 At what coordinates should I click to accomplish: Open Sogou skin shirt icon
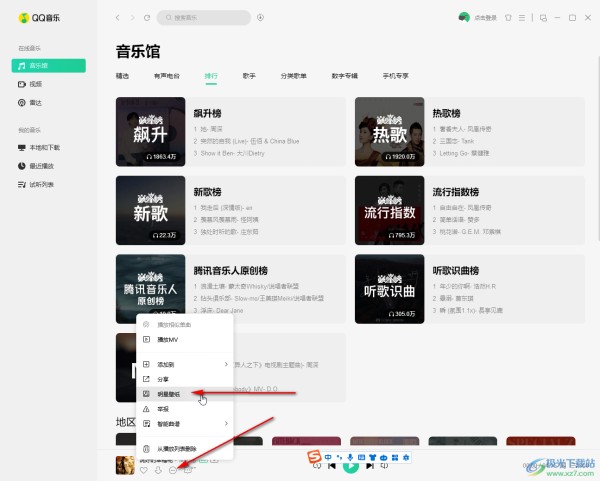click(x=372, y=457)
